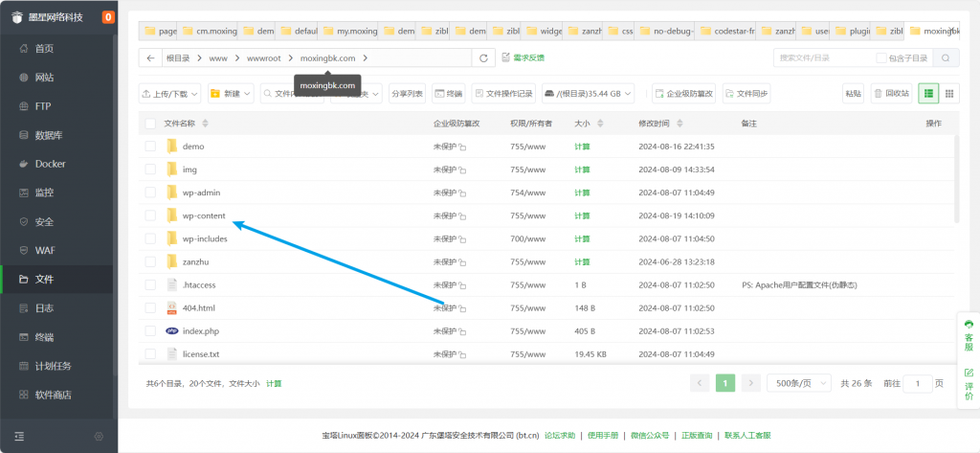Image resolution: width=980 pixels, height=453 pixels.
Task: Click the 前往 page number input
Action: (x=918, y=383)
